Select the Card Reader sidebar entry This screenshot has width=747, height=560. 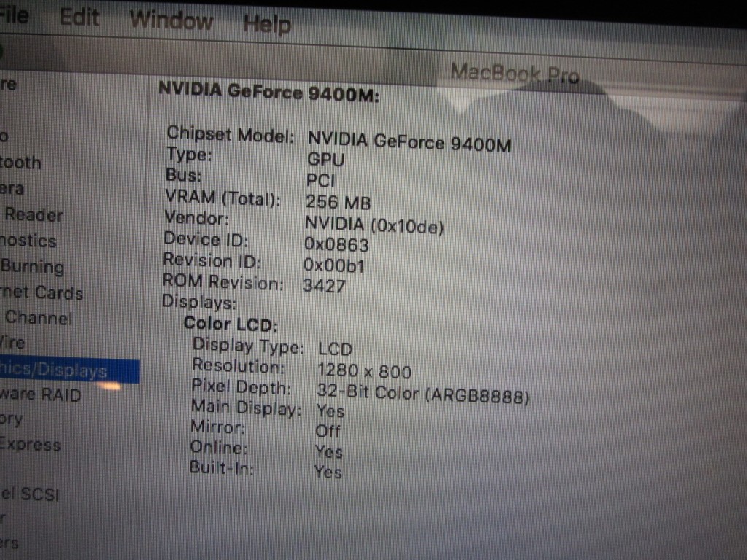(34, 215)
